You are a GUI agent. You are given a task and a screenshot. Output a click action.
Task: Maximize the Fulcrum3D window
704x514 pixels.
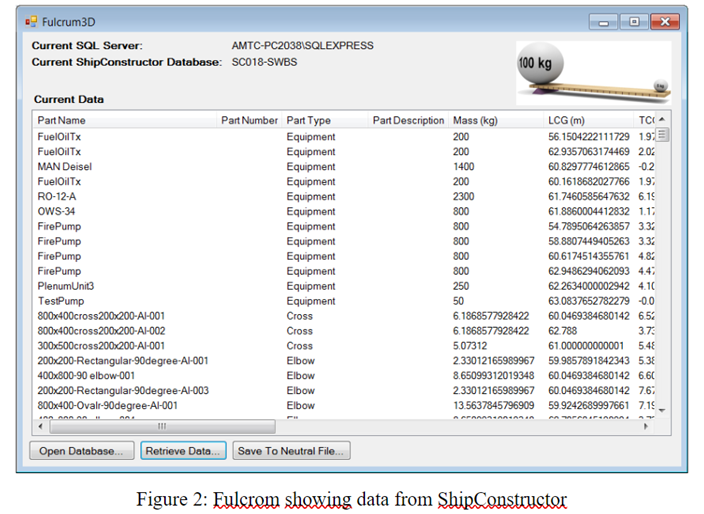pos(633,21)
